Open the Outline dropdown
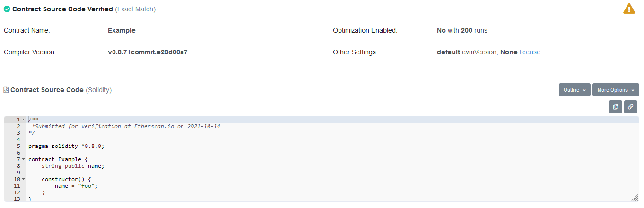 tap(574, 90)
